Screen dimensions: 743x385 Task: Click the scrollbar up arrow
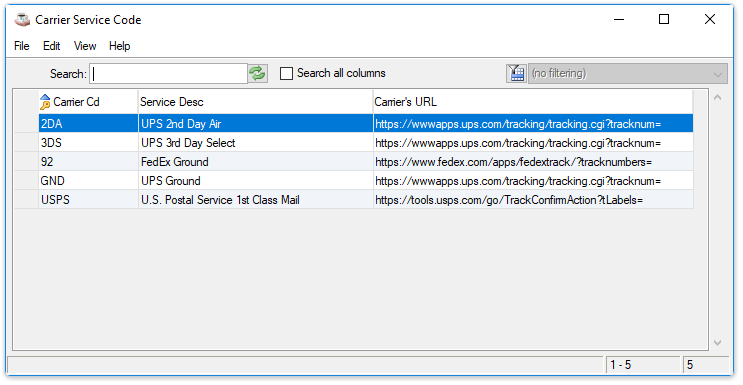point(717,98)
